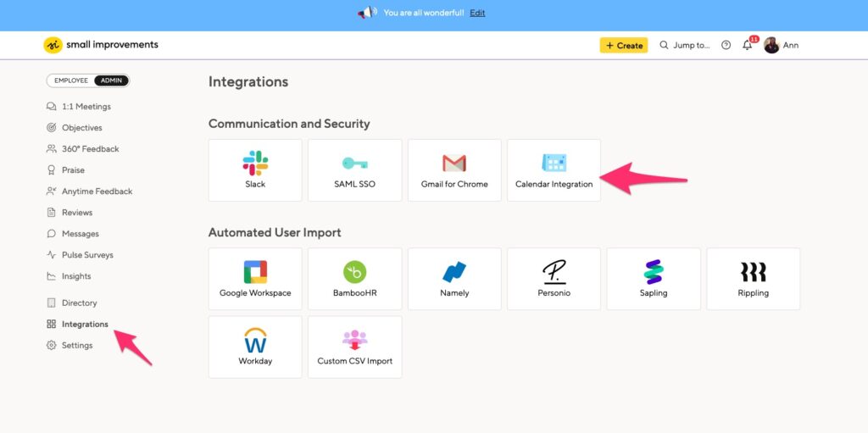Image resolution: width=868 pixels, height=433 pixels.
Task: Click the Ann username label
Action: pos(791,46)
